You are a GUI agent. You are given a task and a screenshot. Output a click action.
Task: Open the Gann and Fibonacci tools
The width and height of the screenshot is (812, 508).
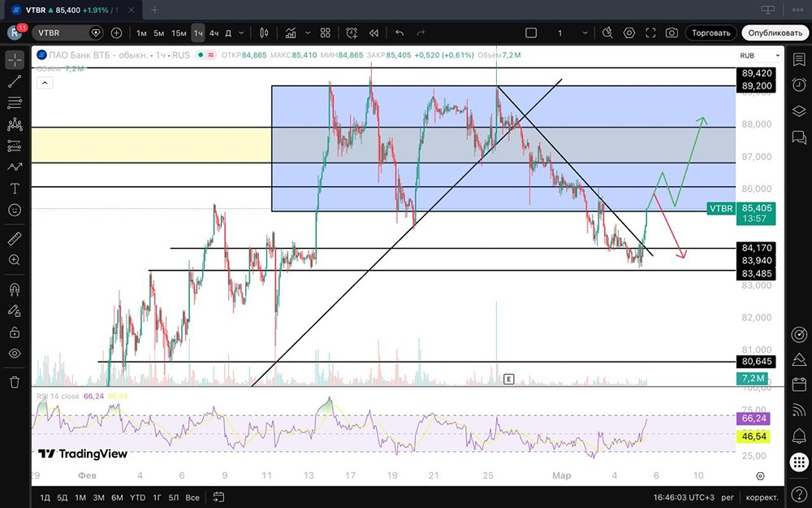(x=15, y=102)
